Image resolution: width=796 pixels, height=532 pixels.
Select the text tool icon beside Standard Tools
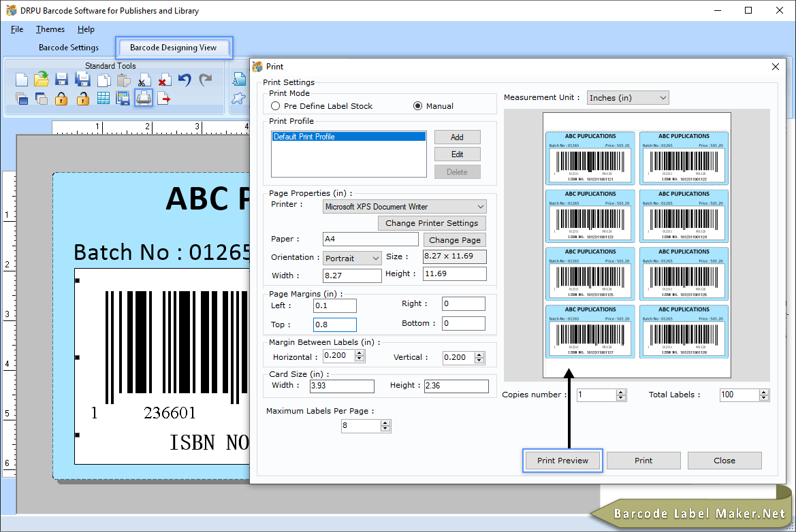point(238,80)
